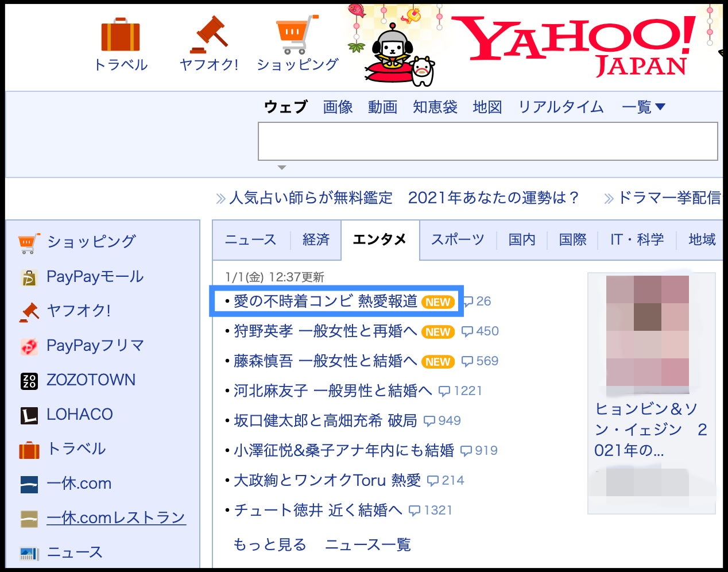Open headline 愛の不時着コンビ 熱愛報道

coord(326,302)
